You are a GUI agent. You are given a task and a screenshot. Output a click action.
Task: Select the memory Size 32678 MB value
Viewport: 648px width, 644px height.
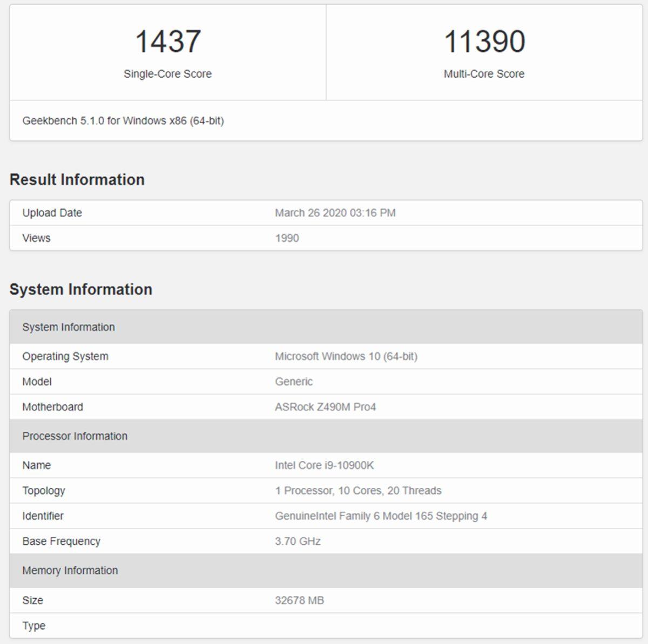[300, 600]
